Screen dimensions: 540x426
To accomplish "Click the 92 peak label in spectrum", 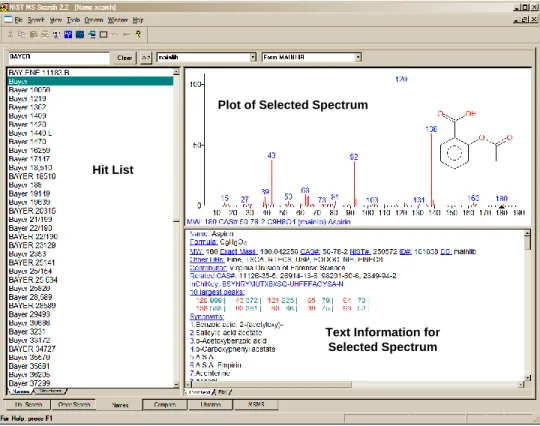I will tap(354, 157).
